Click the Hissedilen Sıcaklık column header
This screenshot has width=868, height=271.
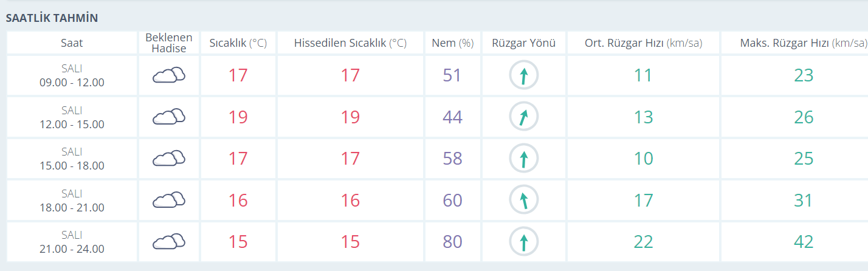tap(350, 43)
